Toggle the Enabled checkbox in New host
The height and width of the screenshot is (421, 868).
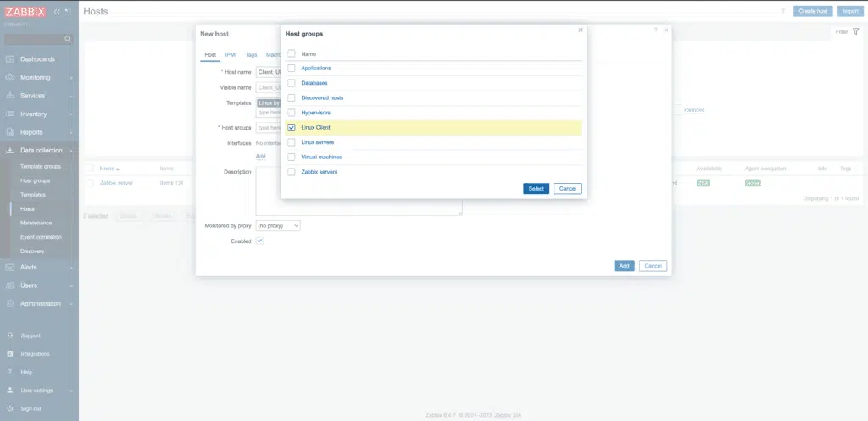pos(259,241)
